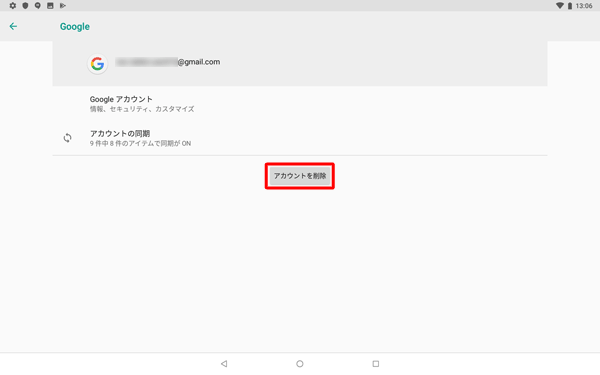
Task: Tap the アカウントを削除 button
Action: click(x=300, y=176)
